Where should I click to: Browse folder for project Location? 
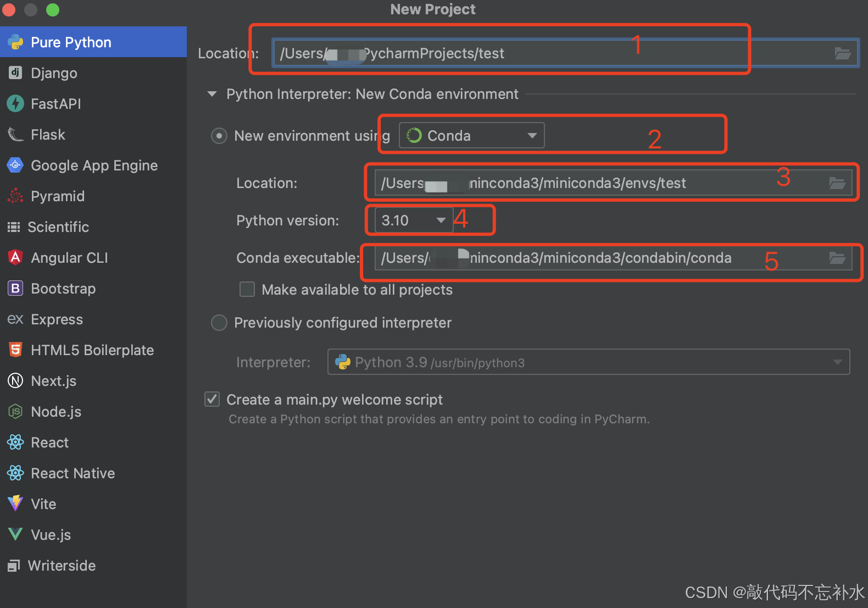coord(843,53)
